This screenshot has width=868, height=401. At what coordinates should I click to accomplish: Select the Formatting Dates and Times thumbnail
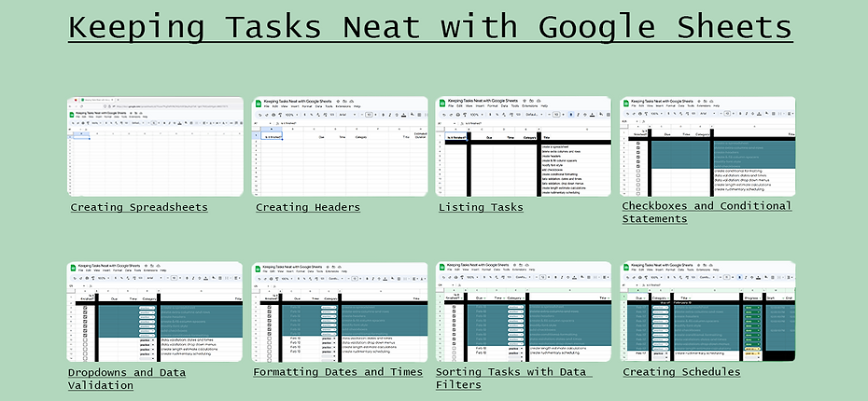340,311
